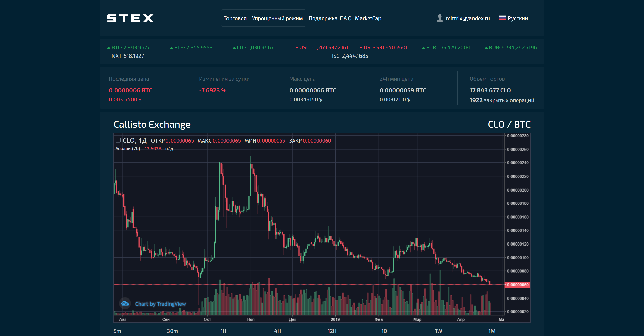Click the CLO / BTC pair heading
Image resolution: width=644 pixels, height=336 pixels.
509,124
